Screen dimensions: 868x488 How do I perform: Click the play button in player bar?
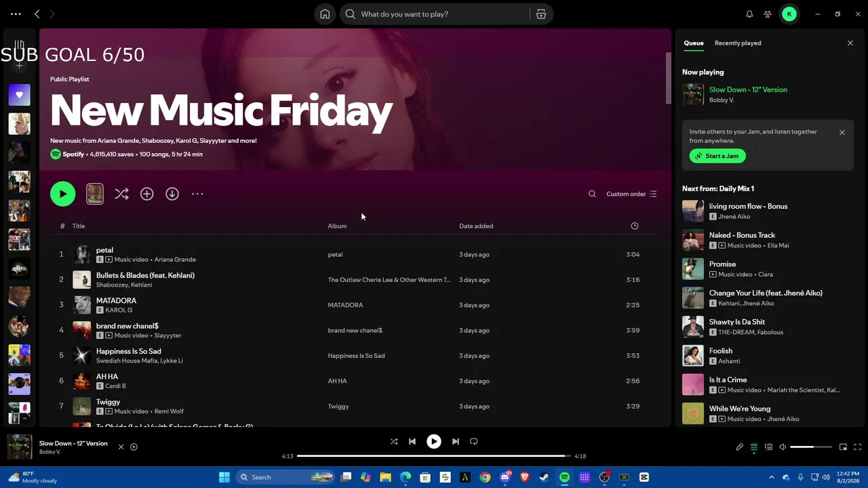point(434,441)
